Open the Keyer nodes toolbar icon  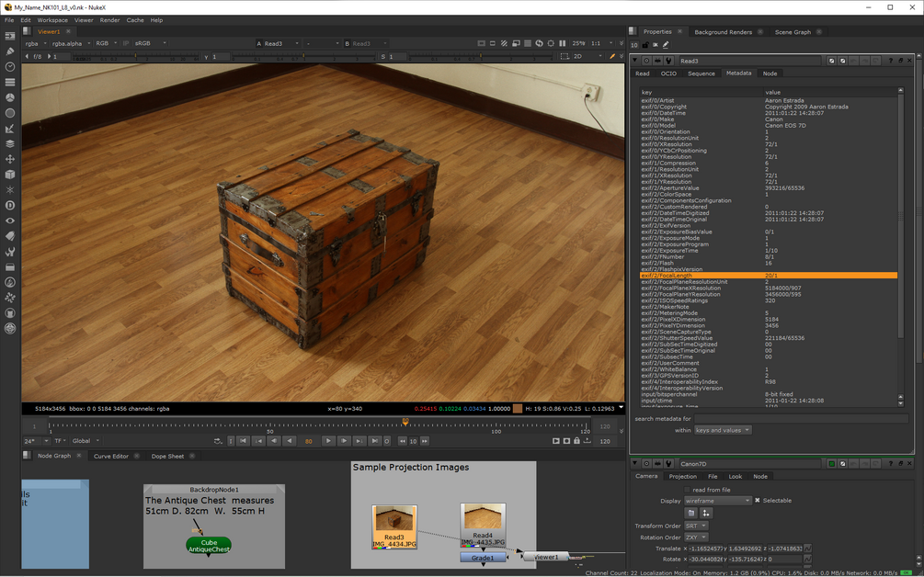coord(10,129)
